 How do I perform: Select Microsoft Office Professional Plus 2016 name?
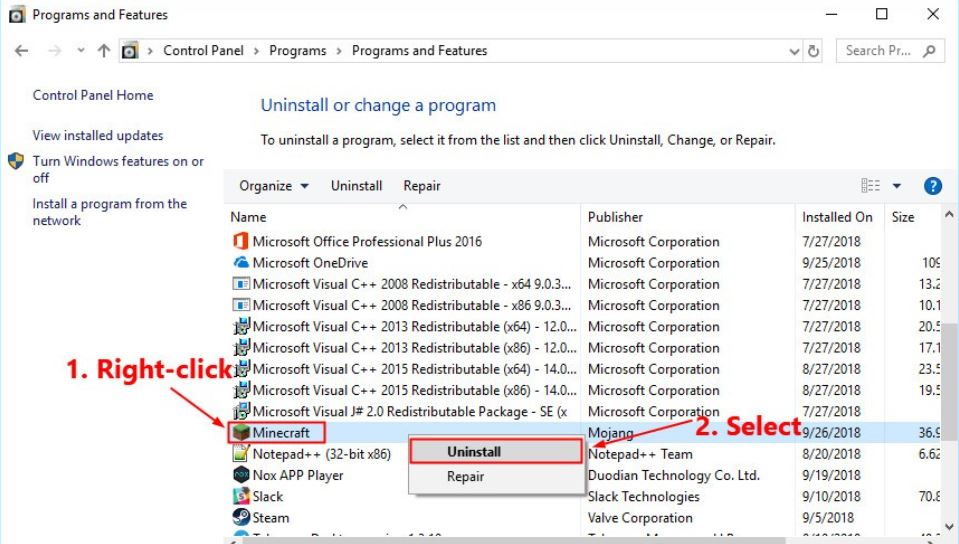pos(367,241)
